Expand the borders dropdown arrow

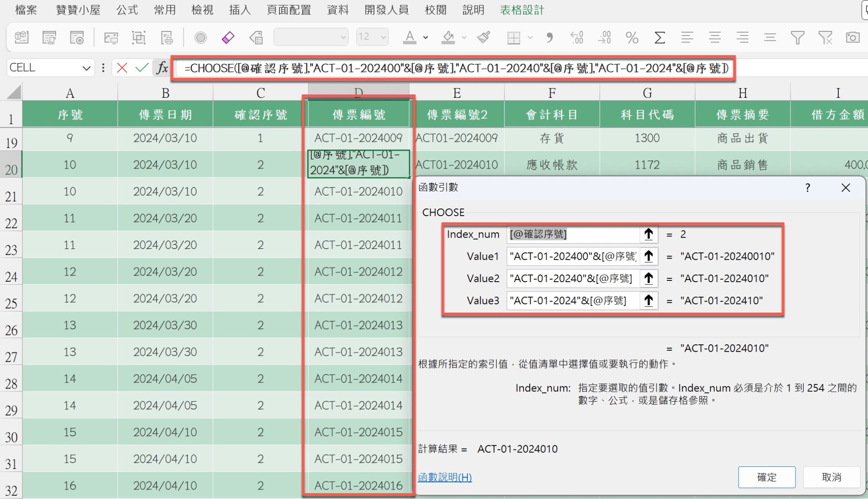530,38
